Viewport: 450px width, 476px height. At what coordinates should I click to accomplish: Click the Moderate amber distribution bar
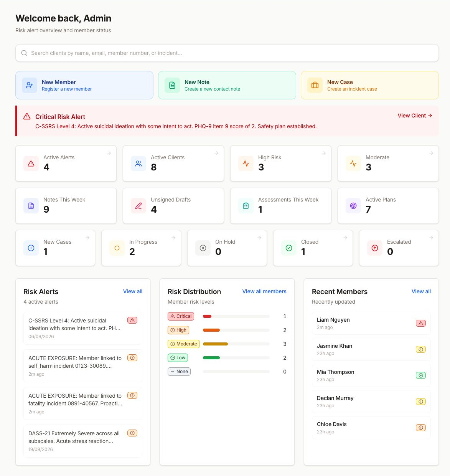coord(215,344)
